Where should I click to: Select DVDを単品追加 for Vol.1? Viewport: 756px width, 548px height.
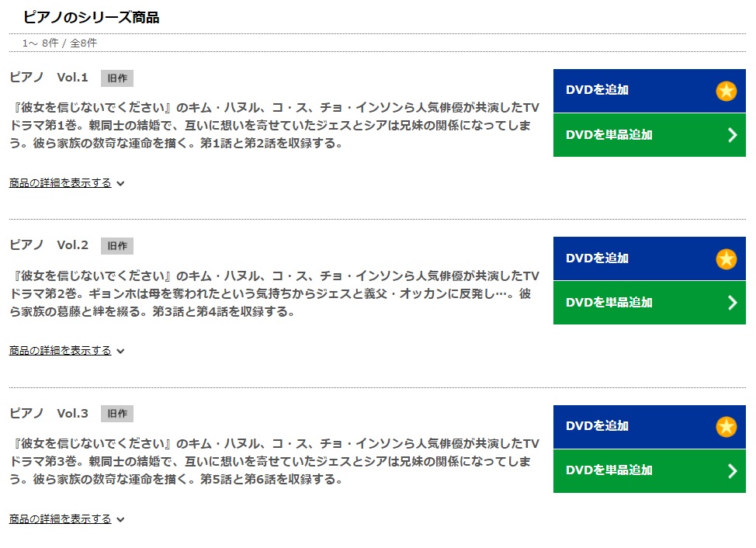(650, 135)
